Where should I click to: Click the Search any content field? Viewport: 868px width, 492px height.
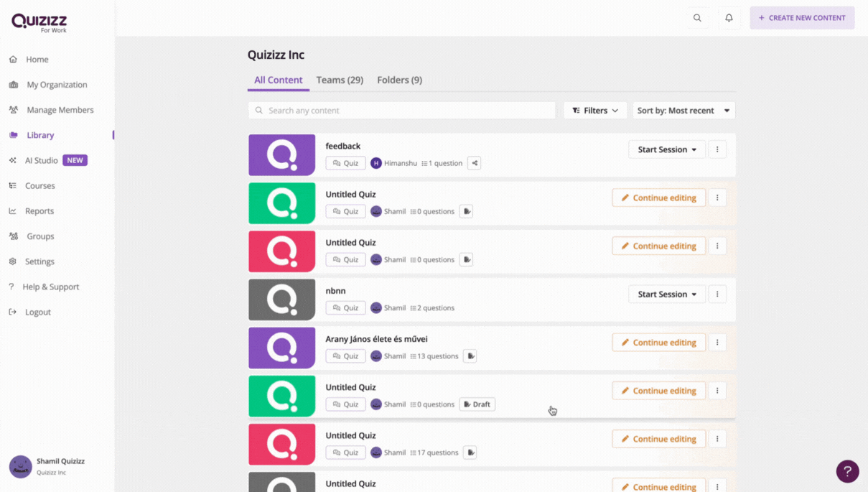tap(402, 111)
